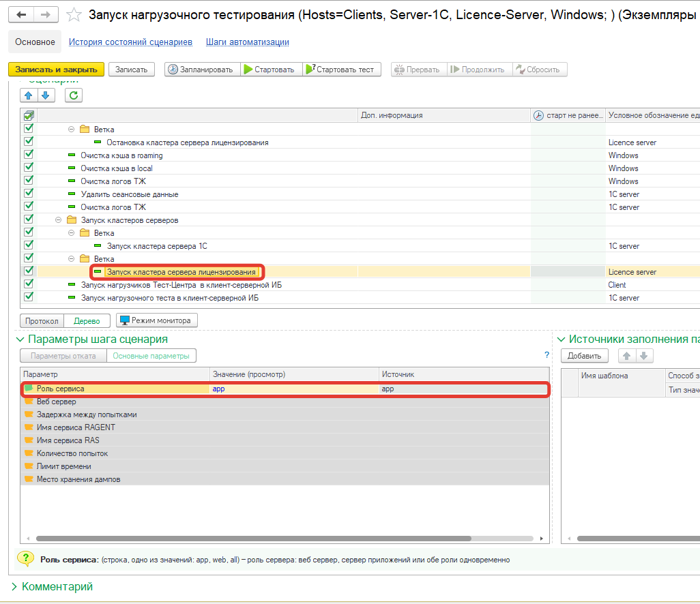Move scenario step down with the blue arrow
Viewport: 700px width, 604px height.
45,95
